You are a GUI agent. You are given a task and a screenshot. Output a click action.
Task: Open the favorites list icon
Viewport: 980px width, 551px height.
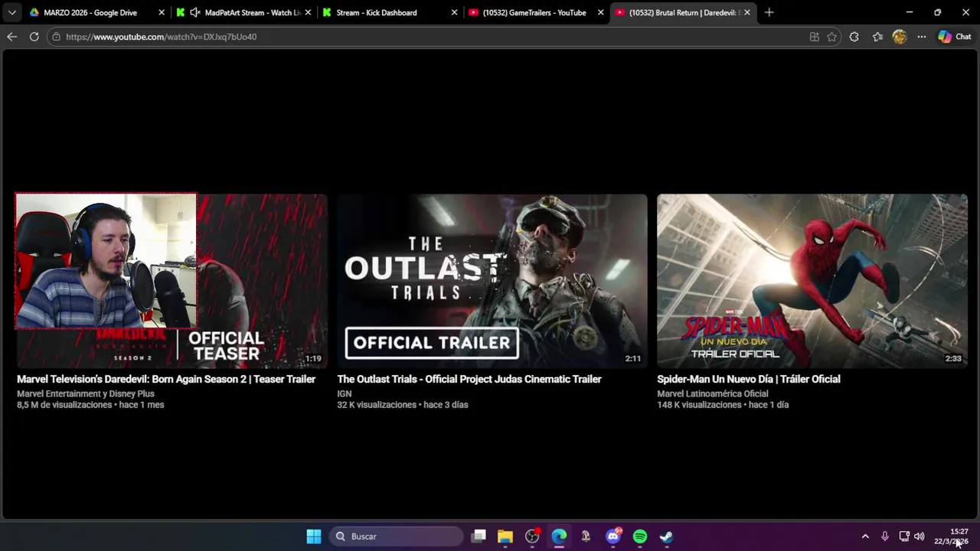(x=877, y=37)
